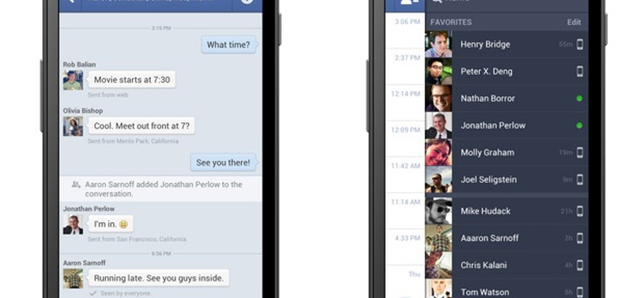Choose the Tom Watson contact name

[x=485, y=292]
